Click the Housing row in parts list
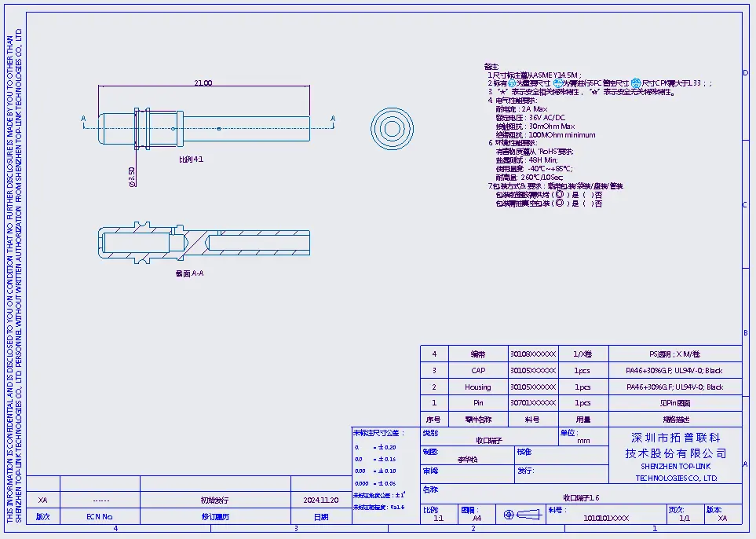The height and width of the screenshot is (539, 756). click(x=477, y=387)
